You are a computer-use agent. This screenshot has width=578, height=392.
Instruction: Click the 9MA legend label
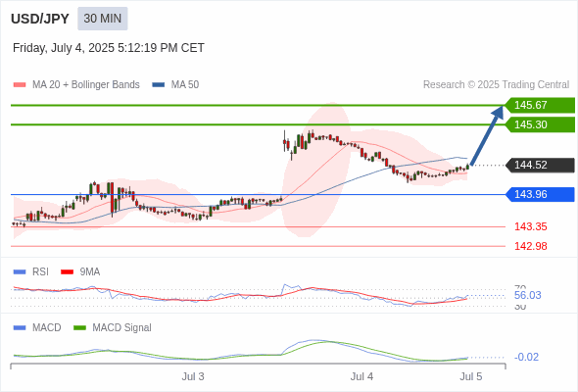point(90,272)
